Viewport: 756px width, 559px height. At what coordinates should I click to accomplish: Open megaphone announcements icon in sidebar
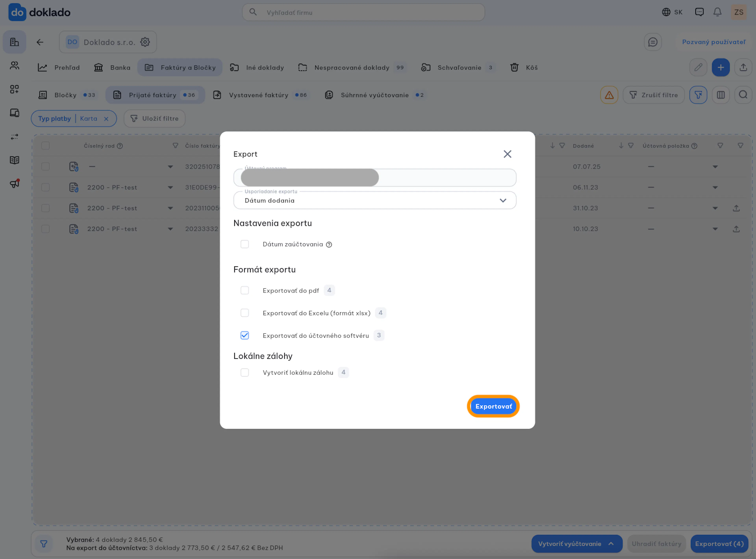15,183
